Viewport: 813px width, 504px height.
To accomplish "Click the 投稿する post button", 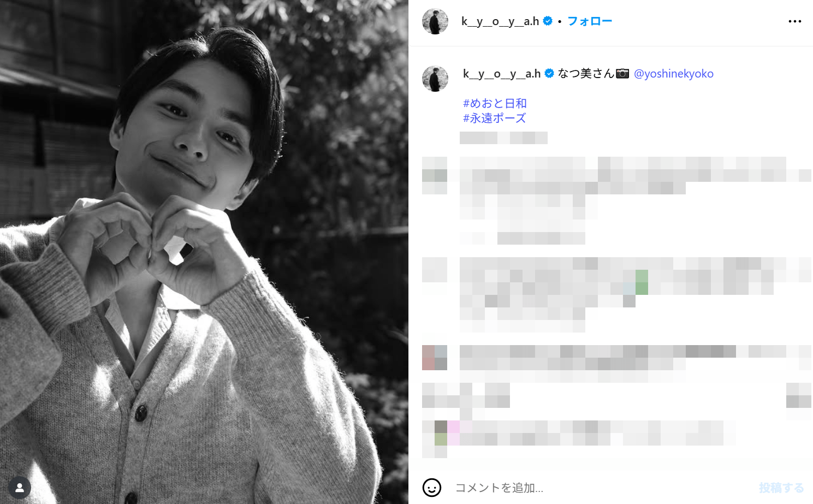I will point(781,488).
